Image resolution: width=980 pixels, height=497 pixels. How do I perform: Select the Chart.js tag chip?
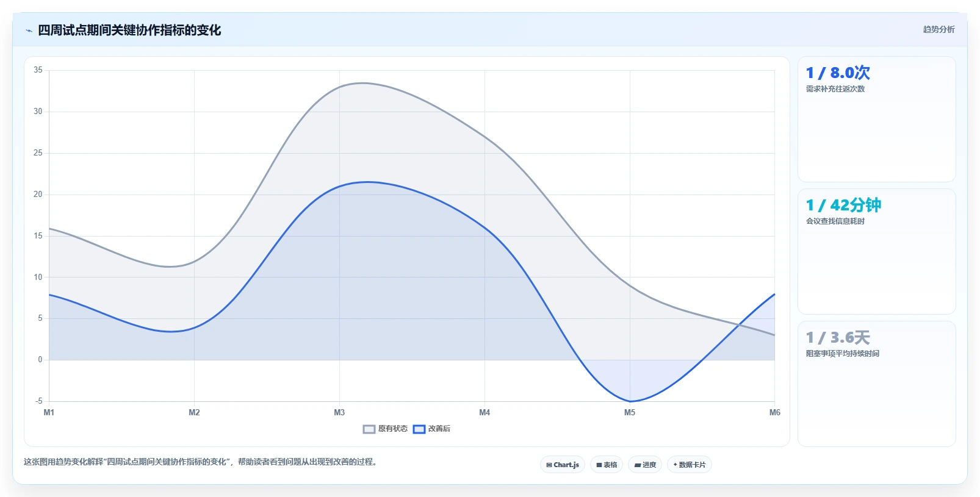click(563, 465)
